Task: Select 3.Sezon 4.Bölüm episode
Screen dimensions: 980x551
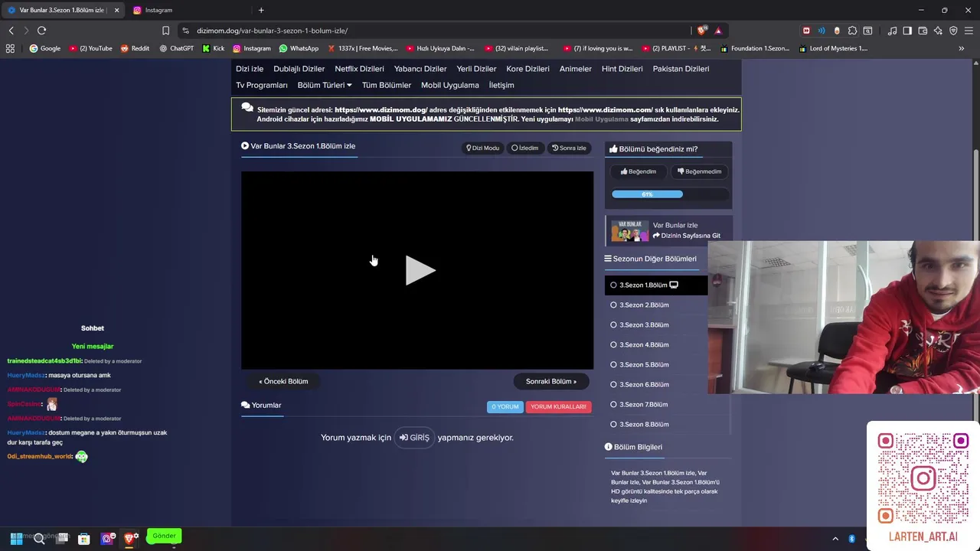Action: click(656, 344)
